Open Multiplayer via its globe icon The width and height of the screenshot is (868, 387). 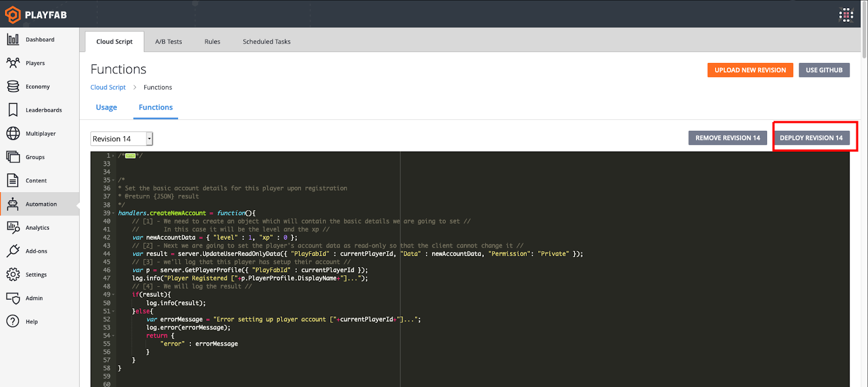tap(13, 134)
